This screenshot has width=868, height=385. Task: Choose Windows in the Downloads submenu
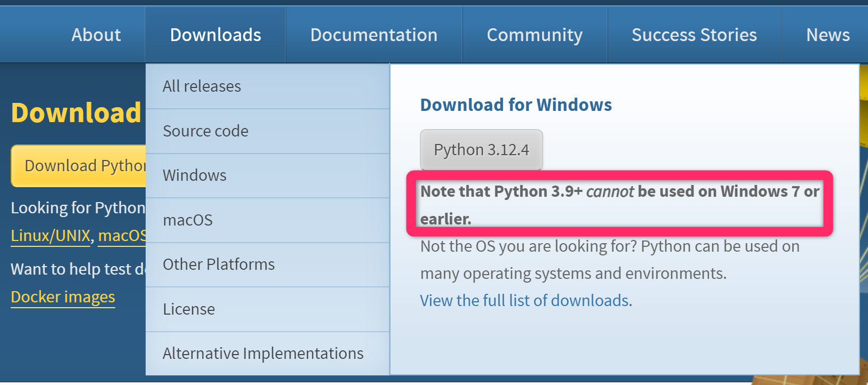tap(267, 175)
